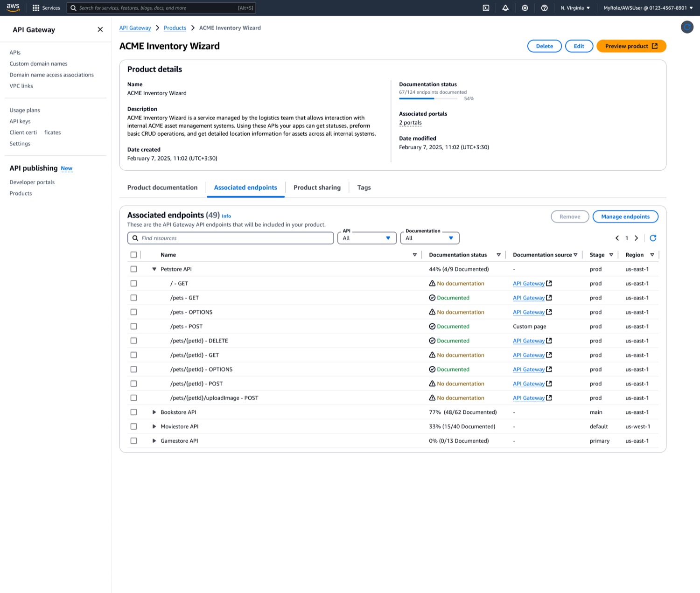Open the Tags tab
700x593 pixels.
364,188
